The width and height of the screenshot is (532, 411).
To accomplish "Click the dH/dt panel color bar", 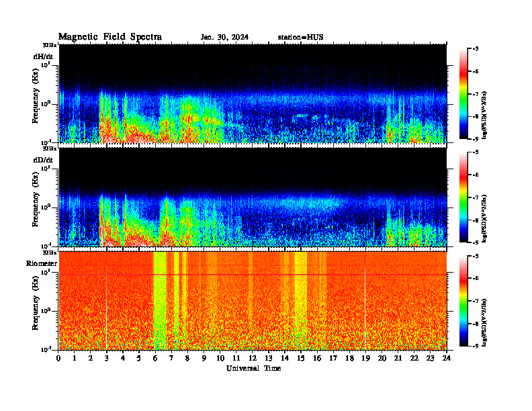I will 463,93.
